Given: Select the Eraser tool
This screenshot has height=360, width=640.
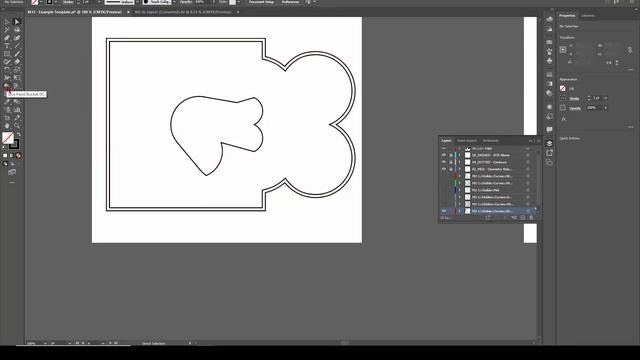Looking at the screenshot, I should [17, 62].
